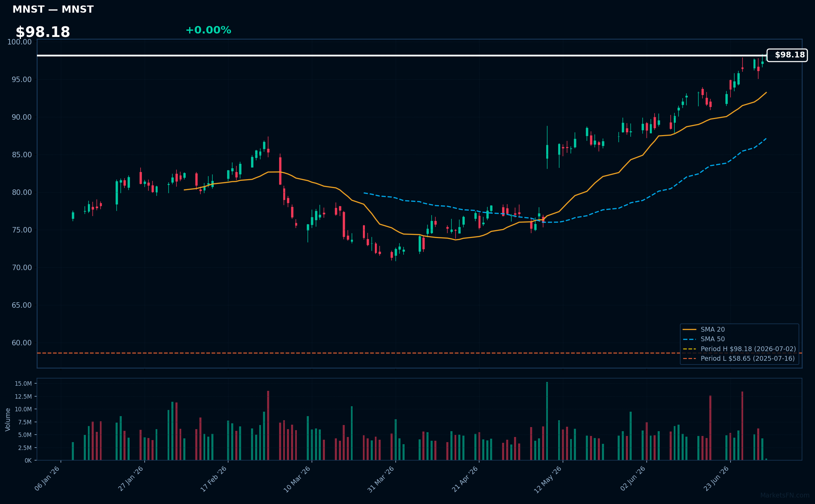Click the 60.00 price axis label
Screen dimensions: 815x504
pyautogui.click(x=22, y=343)
